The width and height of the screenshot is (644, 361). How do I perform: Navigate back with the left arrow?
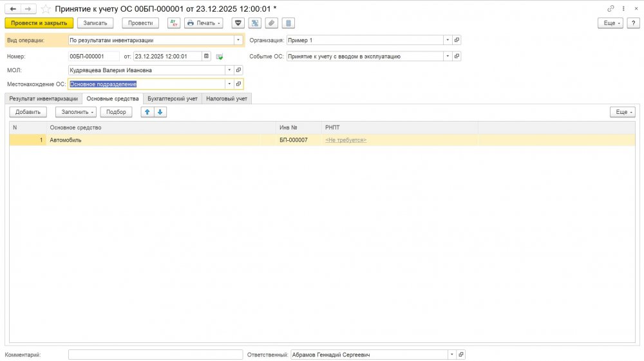[12, 9]
